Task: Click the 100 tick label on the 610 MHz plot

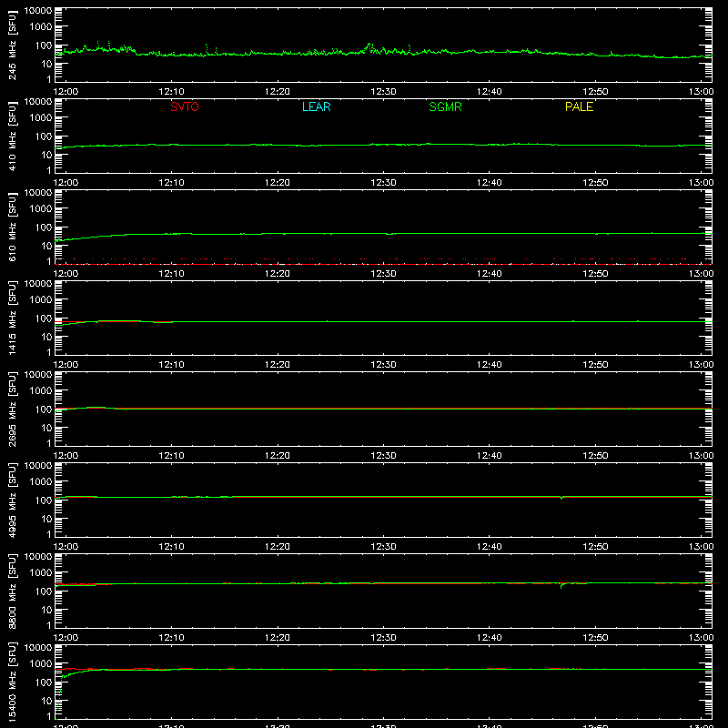Action: click(x=44, y=227)
